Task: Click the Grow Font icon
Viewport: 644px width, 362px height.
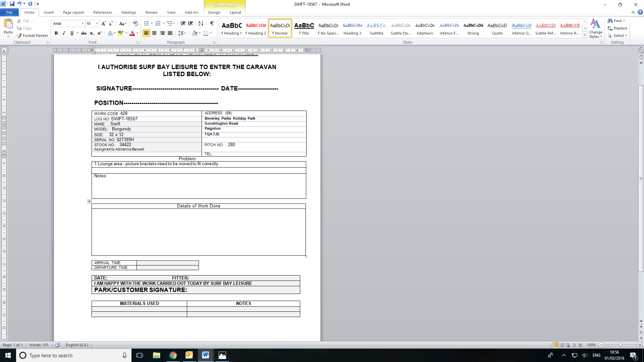Action: [x=103, y=23]
